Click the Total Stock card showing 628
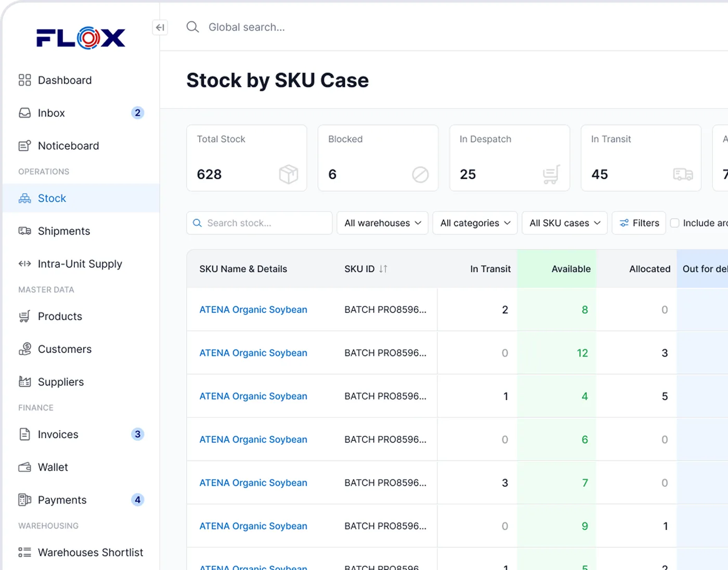This screenshot has width=728, height=570. tap(246, 158)
